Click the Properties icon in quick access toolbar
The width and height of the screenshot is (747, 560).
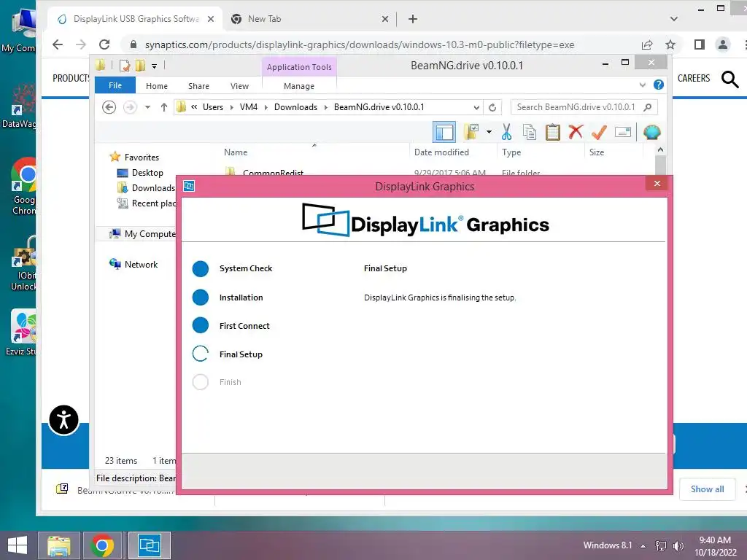(x=125, y=65)
